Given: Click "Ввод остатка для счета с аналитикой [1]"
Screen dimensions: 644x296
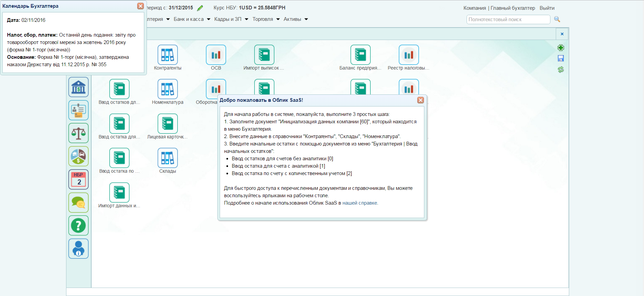Looking at the screenshot, I should pyautogui.click(x=278, y=166).
